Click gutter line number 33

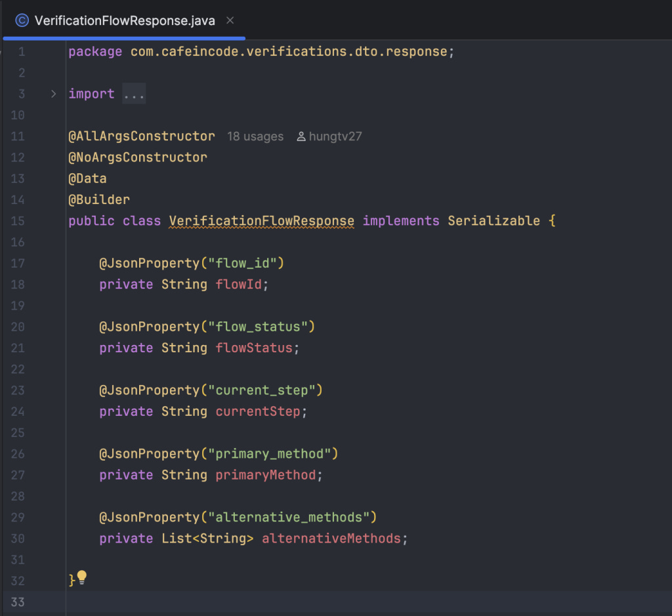click(18, 602)
